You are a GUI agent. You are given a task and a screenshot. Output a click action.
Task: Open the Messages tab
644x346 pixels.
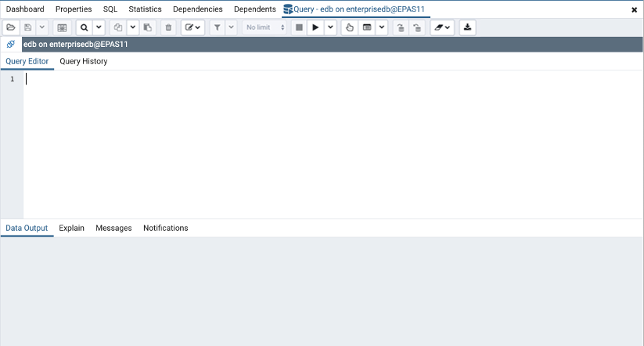click(113, 229)
